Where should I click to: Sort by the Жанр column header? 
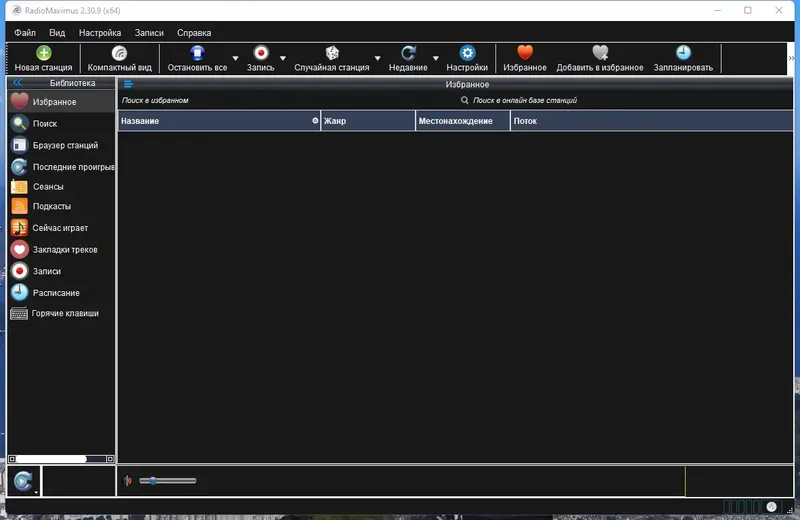(x=368, y=121)
